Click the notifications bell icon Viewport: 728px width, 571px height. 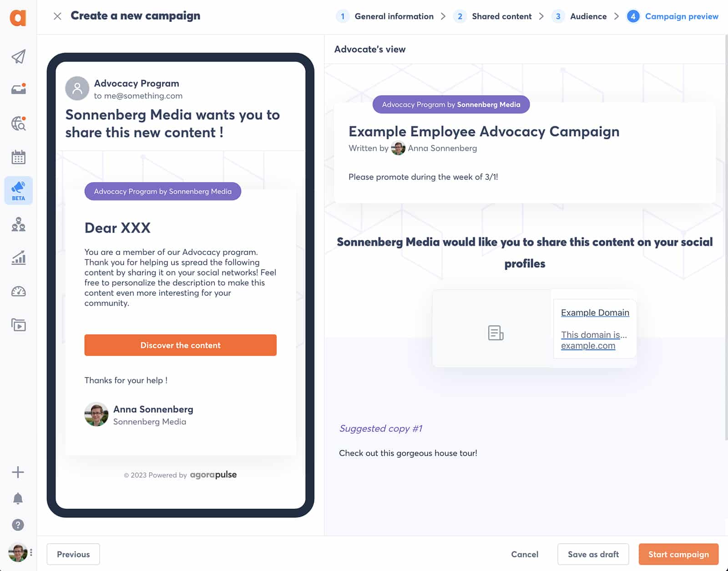(x=18, y=499)
